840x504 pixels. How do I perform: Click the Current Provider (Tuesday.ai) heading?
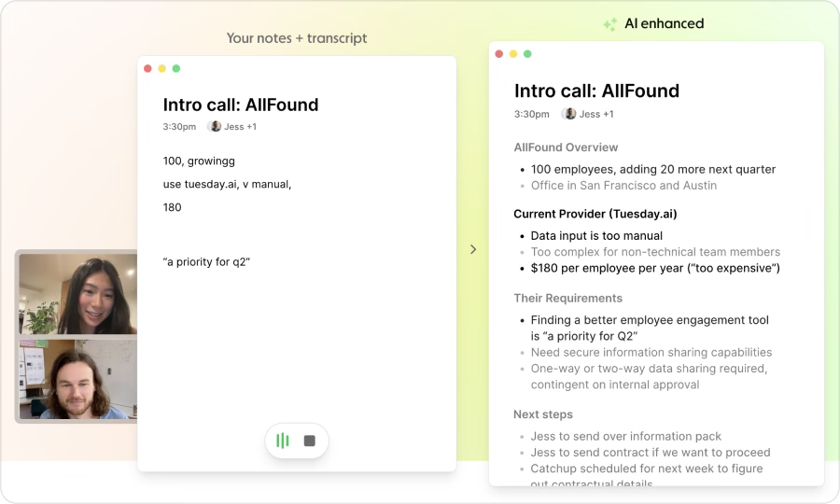click(x=595, y=215)
